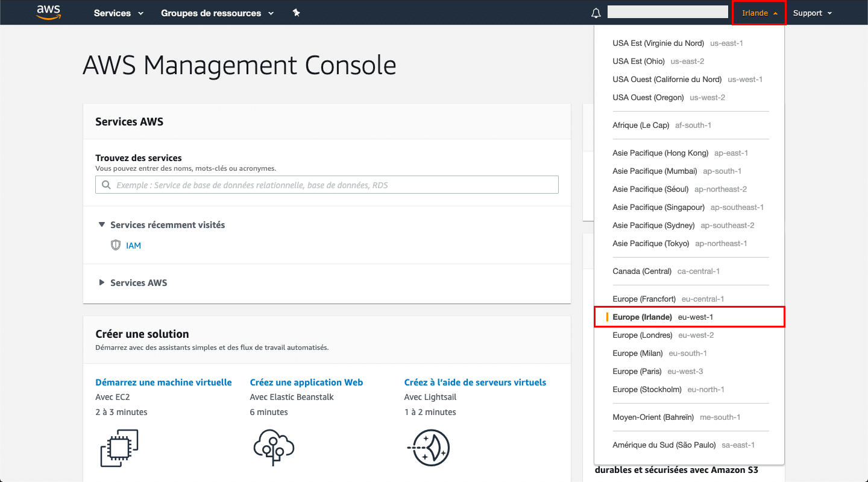Collapse the Irlande region selector
868x482 pixels.
pos(759,13)
